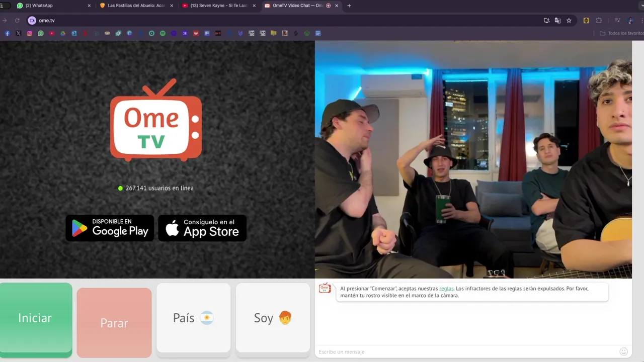Open the yellow extension icon in toolbar
The height and width of the screenshot is (362, 644).
click(586, 21)
